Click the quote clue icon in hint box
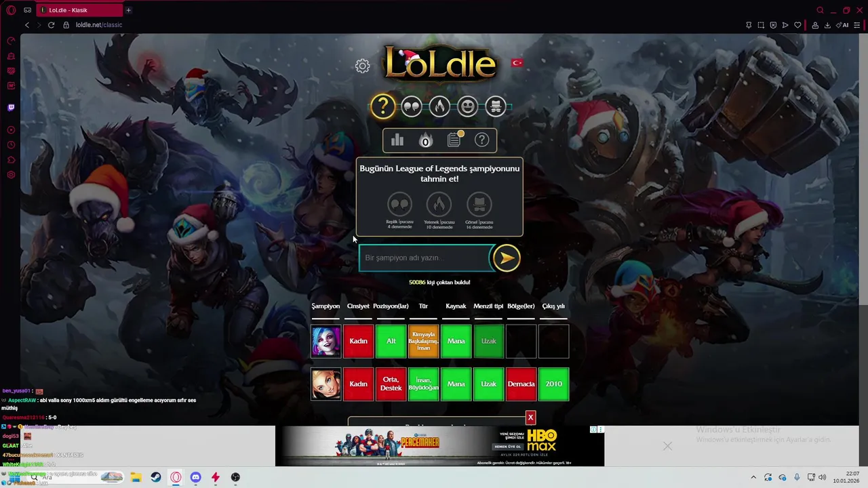This screenshot has height=488, width=868. click(x=399, y=204)
